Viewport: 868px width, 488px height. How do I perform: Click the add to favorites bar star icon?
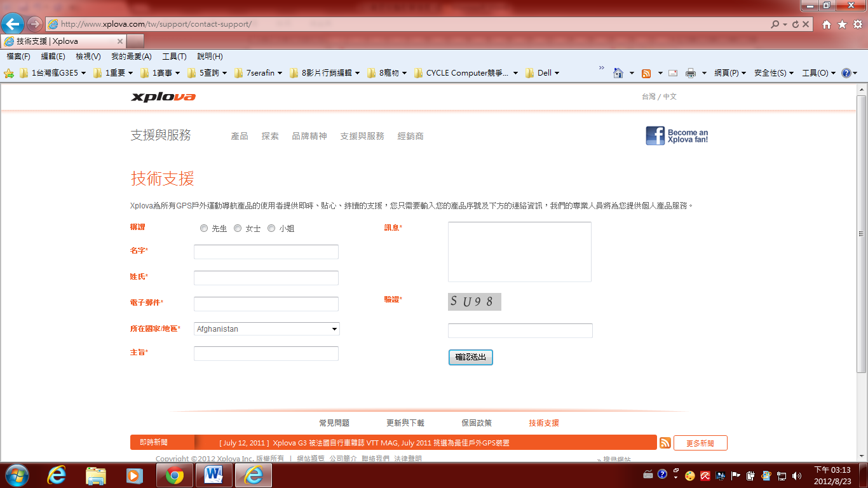point(9,73)
